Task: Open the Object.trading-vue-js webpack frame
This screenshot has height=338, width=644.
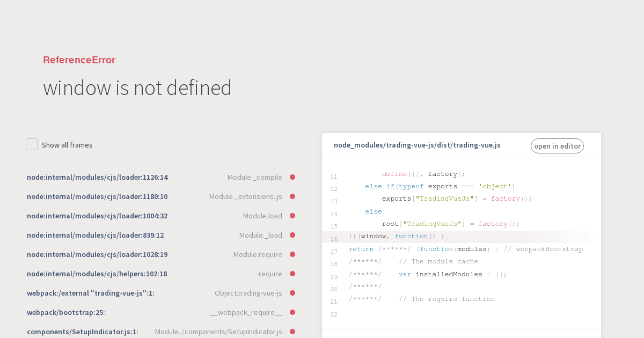Action: point(155,293)
